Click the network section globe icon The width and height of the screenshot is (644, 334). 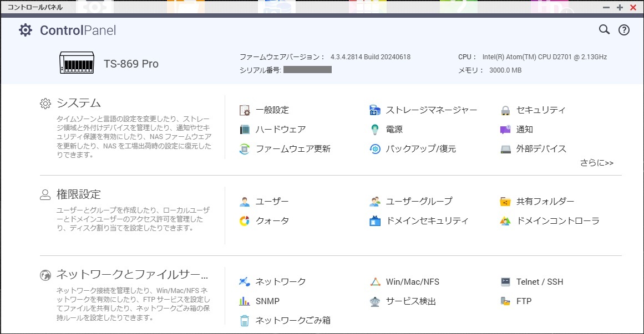pyautogui.click(x=45, y=275)
